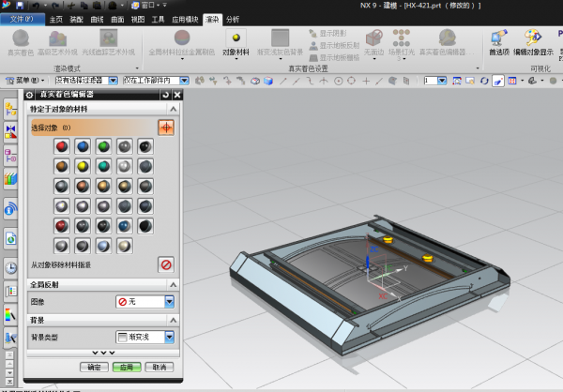Open the Constraint Navigator in left sidebar
The height and width of the screenshot is (392, 563).
point(10,131)
